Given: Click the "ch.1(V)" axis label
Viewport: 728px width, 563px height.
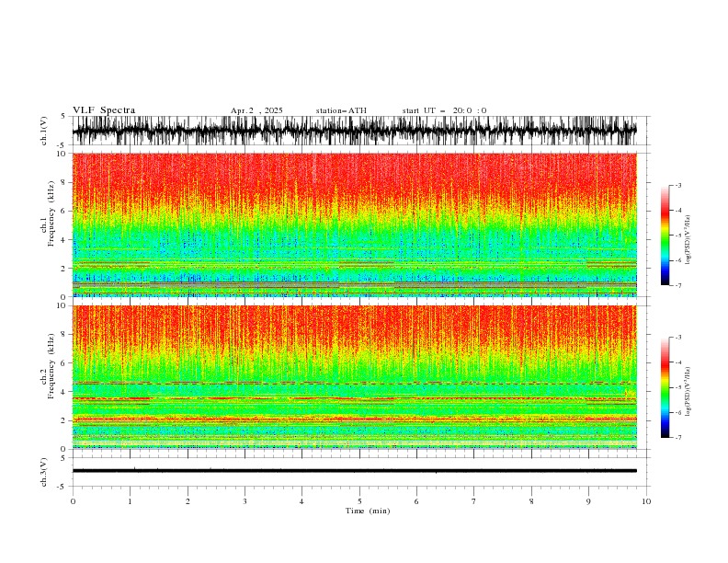Looking at the screenshot, I should click(44, 131).
